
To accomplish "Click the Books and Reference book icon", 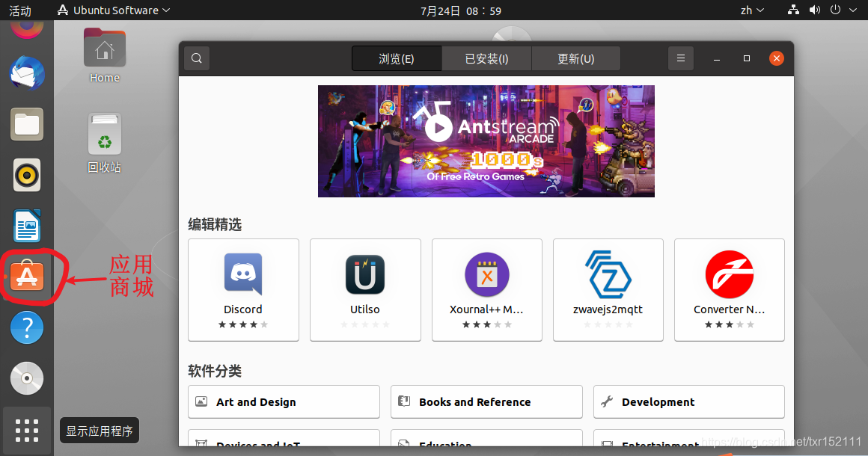I will click(x=404, y=401).
